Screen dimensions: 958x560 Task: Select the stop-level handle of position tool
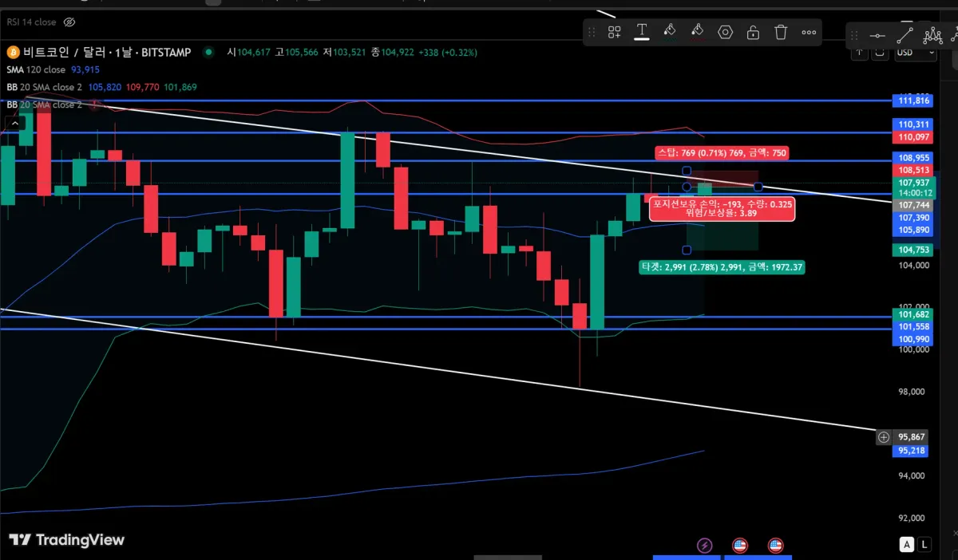point(687,171)
